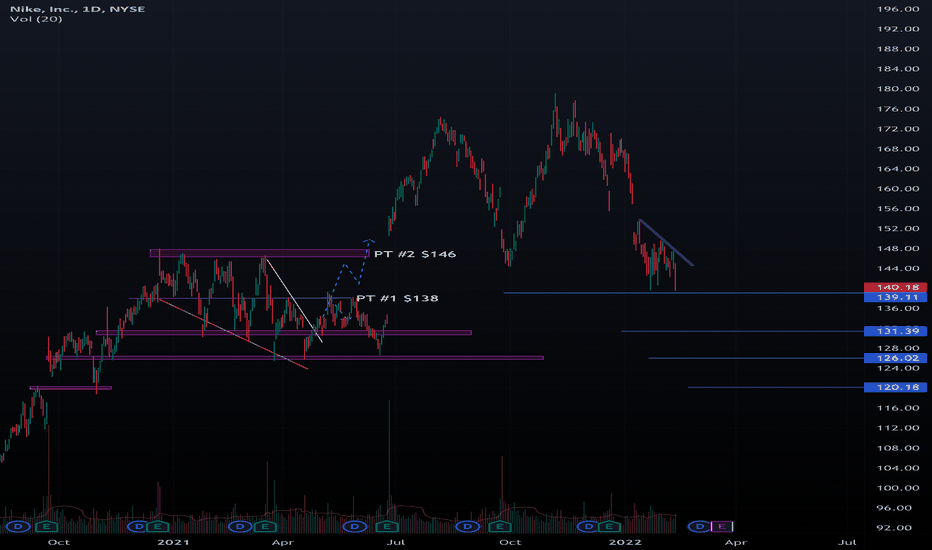The image size is (932, 550).
Task: Open the dividend D marker before Jul 2021
Action: tap(355, 527)
